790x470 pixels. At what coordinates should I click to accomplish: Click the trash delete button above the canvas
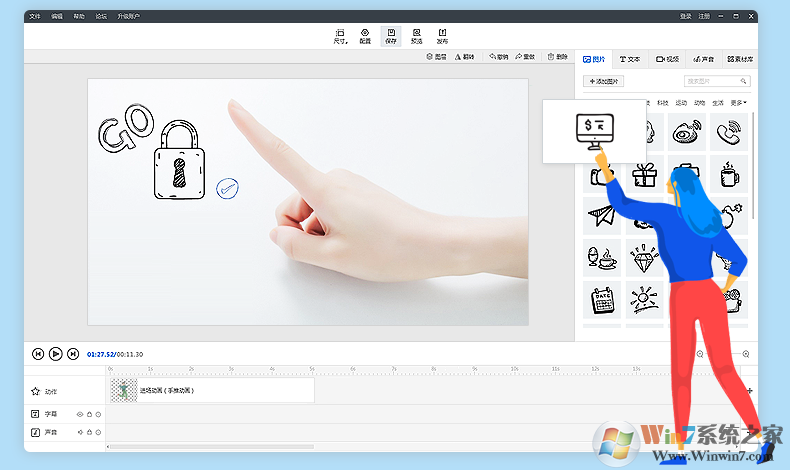557,57
